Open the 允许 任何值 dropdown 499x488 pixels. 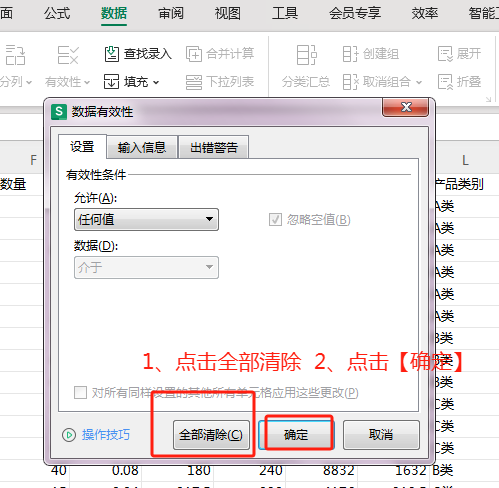point(146,220)
